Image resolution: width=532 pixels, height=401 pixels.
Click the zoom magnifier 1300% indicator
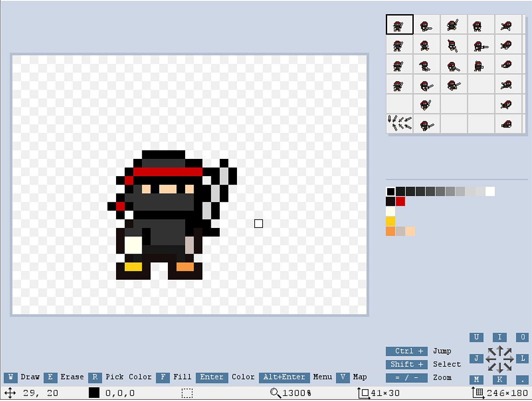[291, 393]
